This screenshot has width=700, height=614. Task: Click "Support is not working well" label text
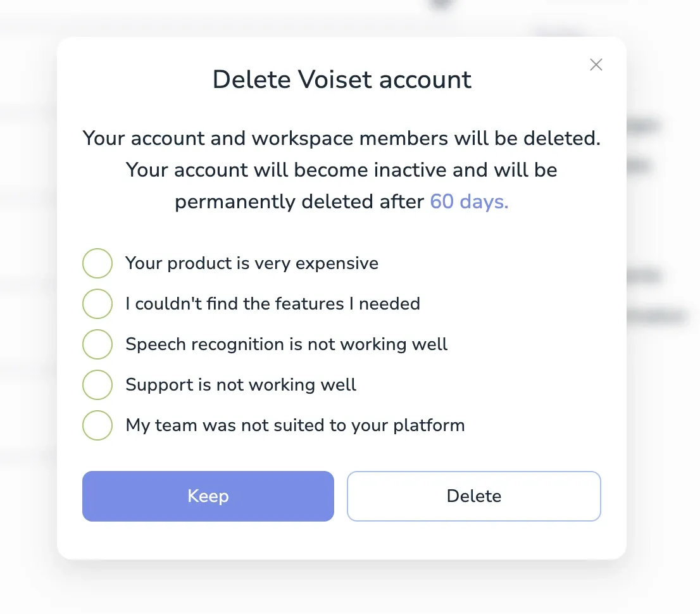241,385
